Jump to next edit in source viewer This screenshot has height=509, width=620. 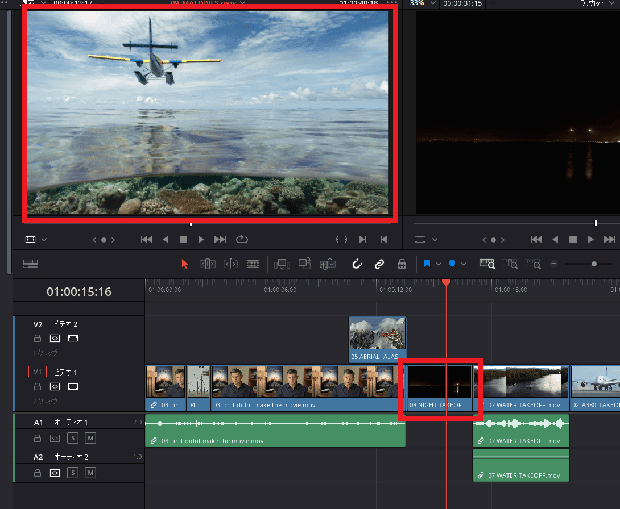(362, 239)
